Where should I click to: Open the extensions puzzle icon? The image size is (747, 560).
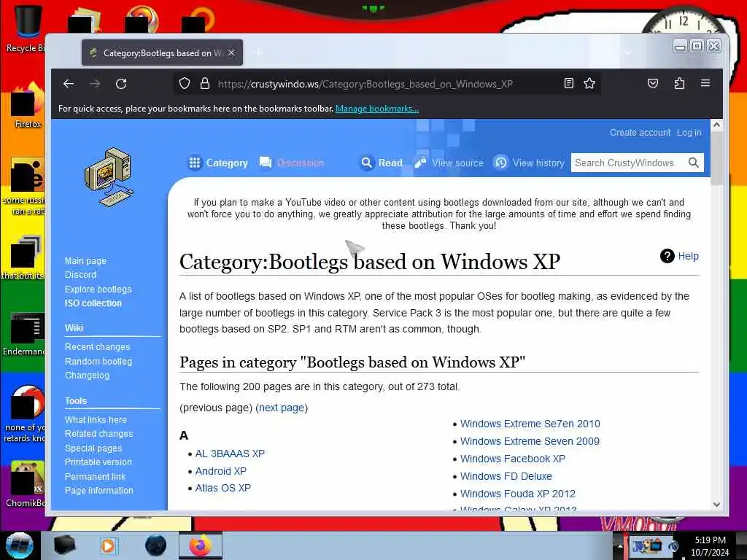(679, 84)
